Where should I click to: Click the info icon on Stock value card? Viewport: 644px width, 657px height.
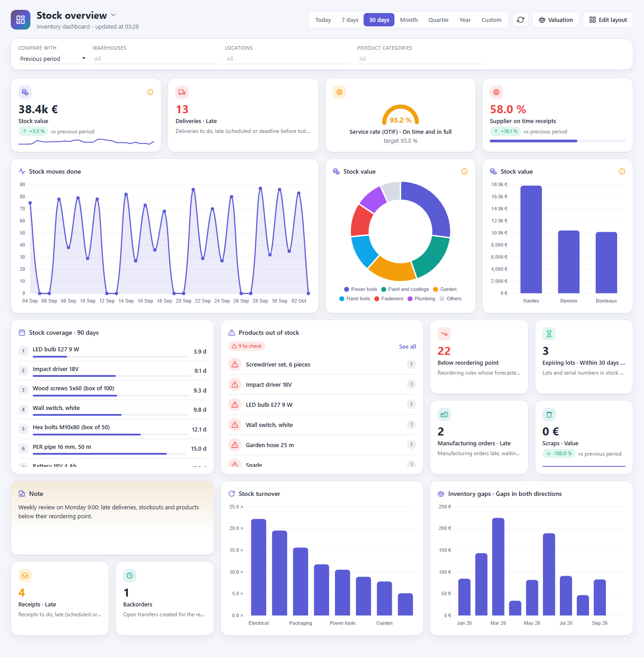[150, 92]
